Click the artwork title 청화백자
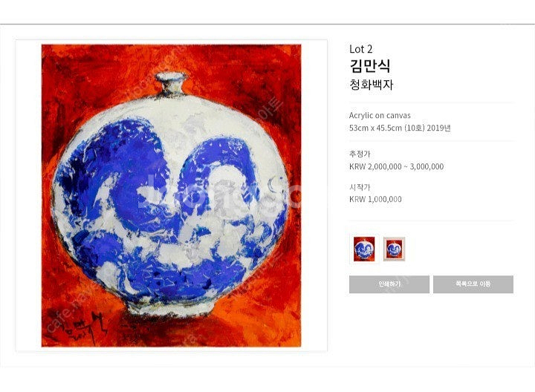 click(372, 85)
